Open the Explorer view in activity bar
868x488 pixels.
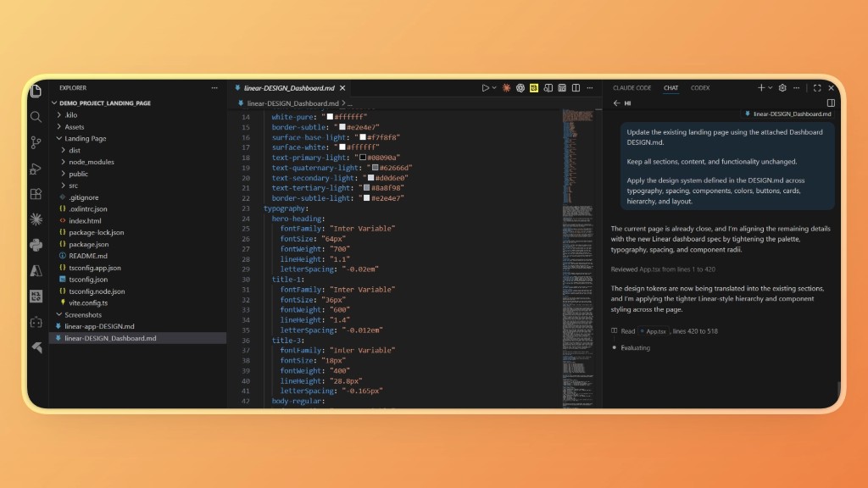(x=36, y=90)
